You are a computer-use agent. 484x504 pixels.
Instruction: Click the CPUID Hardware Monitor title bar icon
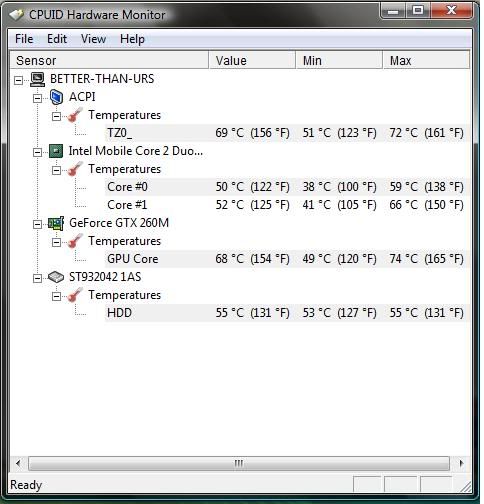tap(16, 15)
